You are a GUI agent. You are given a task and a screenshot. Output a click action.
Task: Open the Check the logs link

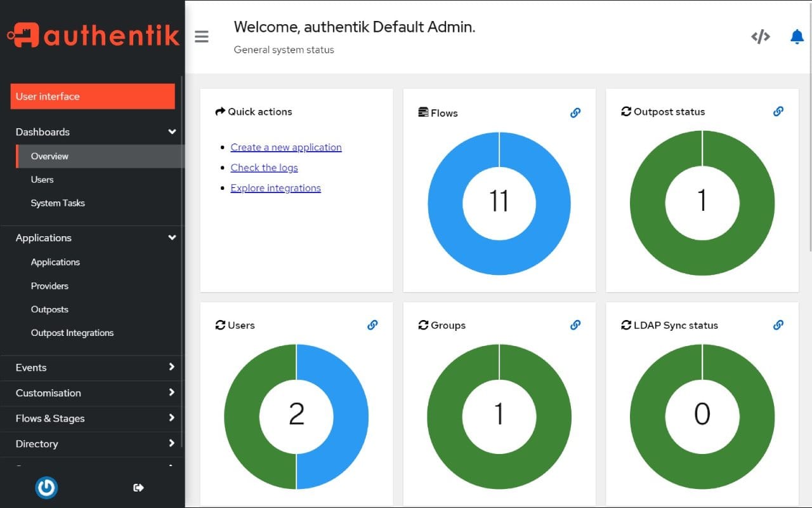click(264, 167)
